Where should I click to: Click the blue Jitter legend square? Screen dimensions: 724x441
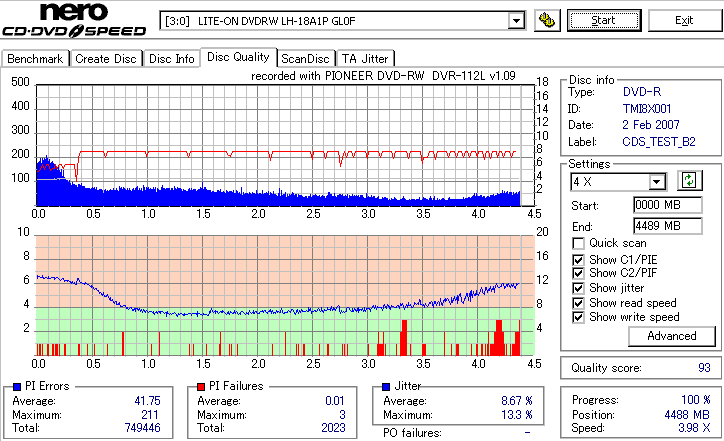386,387
